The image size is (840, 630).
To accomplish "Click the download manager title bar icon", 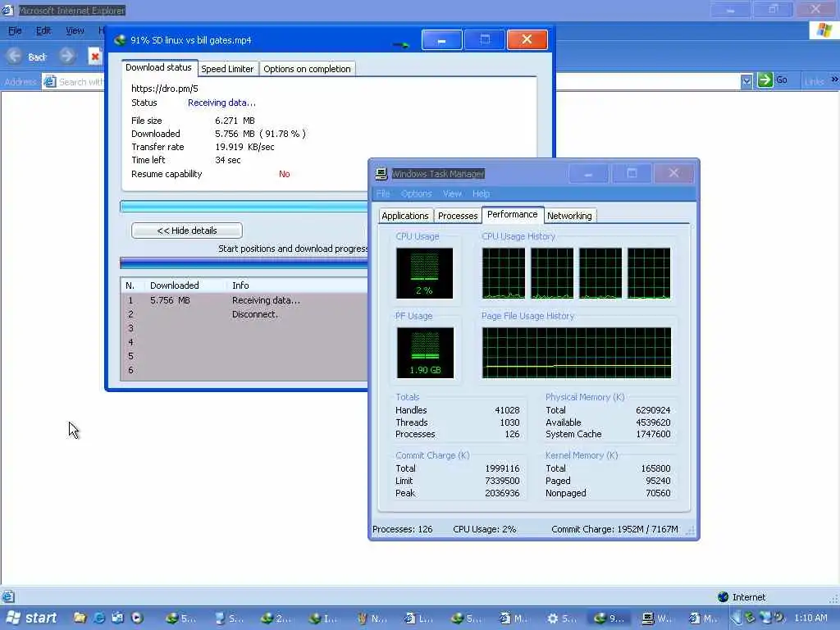I will pyautogui.click(x=120, y=39).
